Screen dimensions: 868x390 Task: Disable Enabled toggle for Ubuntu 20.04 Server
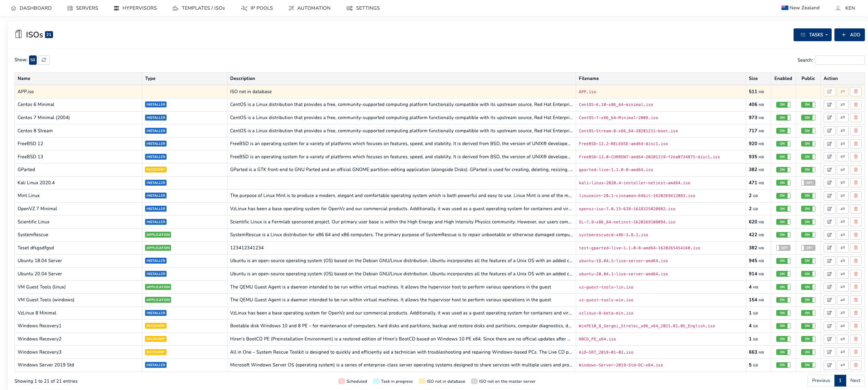pyautogui.click(x=783, y=274)
